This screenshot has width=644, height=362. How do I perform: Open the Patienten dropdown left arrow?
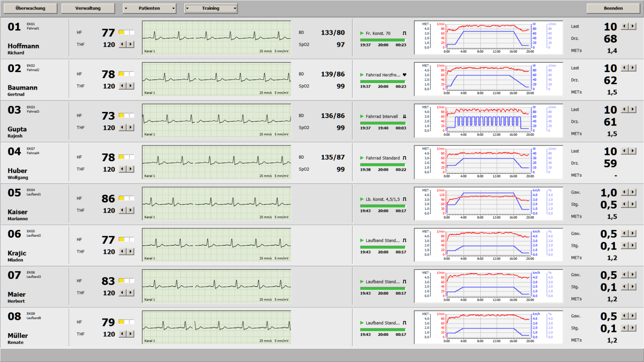pyautogui.click(x=126, y=8)
